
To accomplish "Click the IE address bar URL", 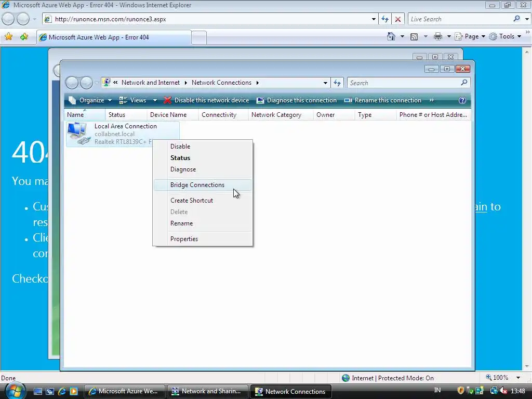I will pos(111,19).
